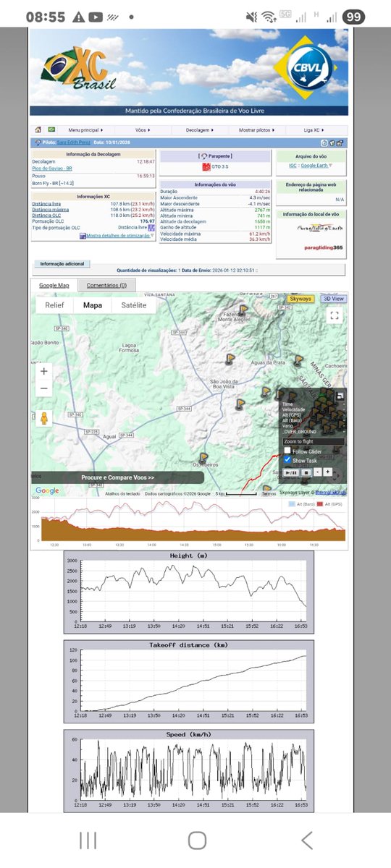This screenshot has width=391, height=868.
Task: Switch to the Comentários tab
Action: (106, 285)
